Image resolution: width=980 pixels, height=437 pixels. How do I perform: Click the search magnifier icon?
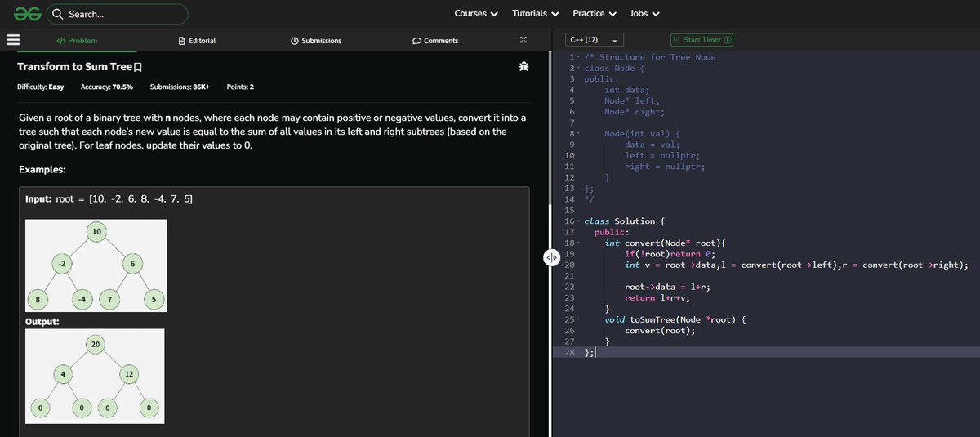[58, 14]
